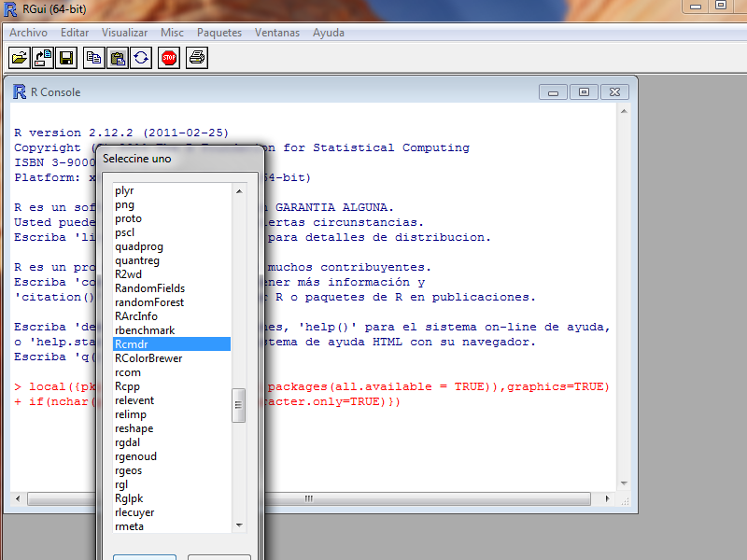Screen dimensions: 747x560
Task: Click the right dialog button below package list
Action: pyautogui.click(x=219, y=557)
